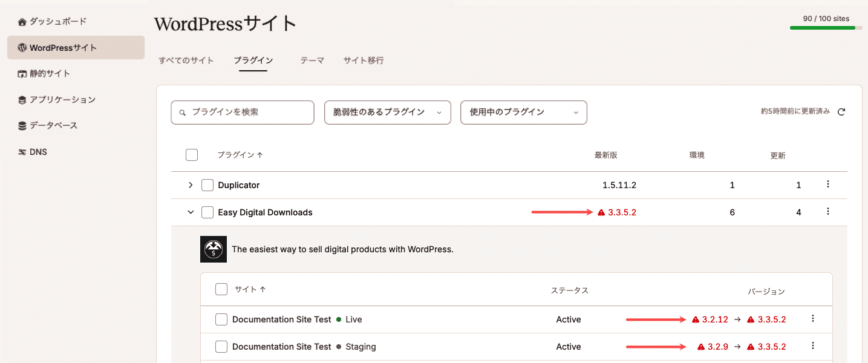Open kebab menu for Documentation Site Test Staging
The width and height of the screenshot is (868, 363).
tap(813, 345)
